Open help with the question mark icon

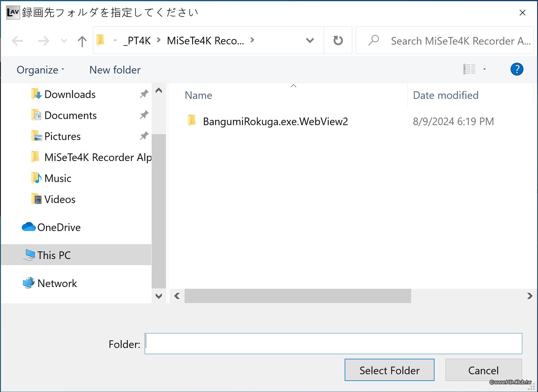pos(517,69)
